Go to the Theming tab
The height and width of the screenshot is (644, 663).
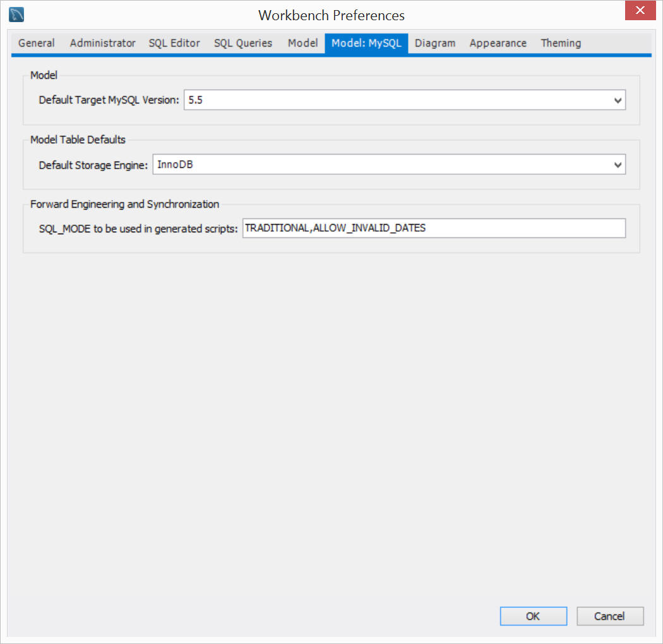click(561, 43)
